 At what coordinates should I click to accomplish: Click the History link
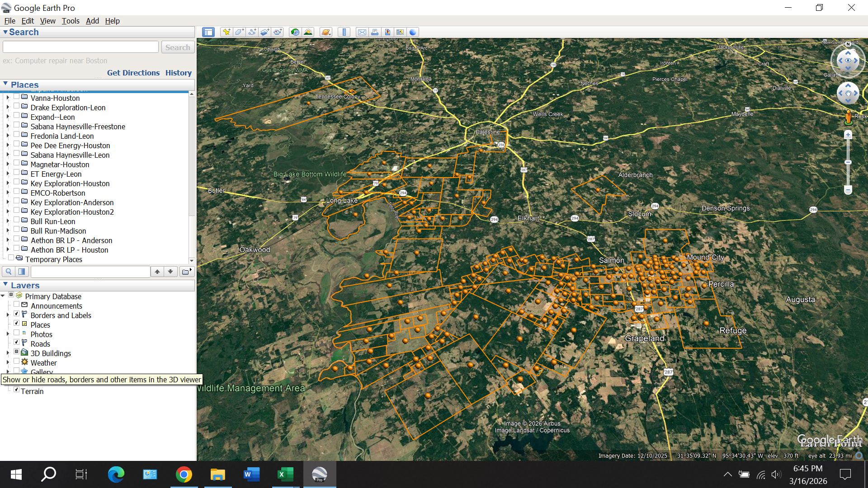tap(178, 73)
